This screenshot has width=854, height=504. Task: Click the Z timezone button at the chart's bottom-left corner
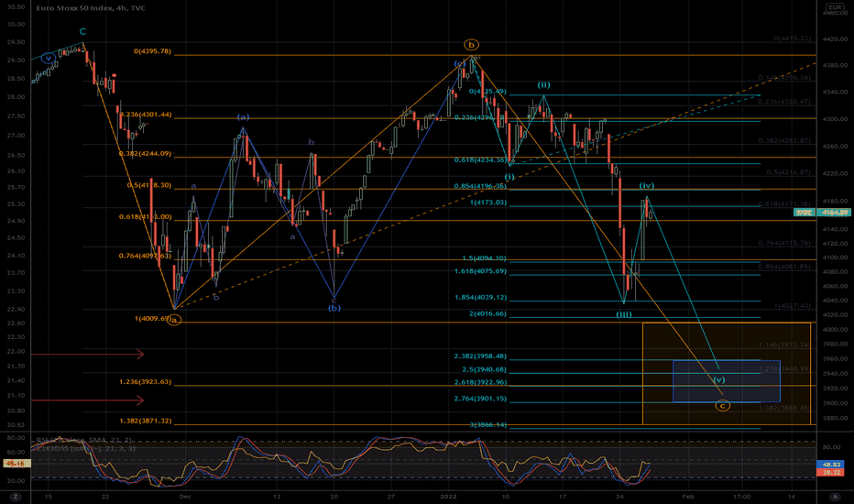pos(16,497)
